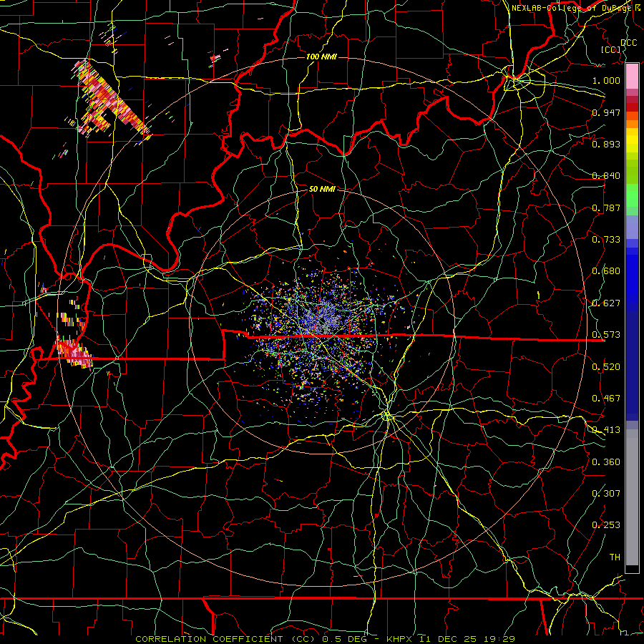The height and width of the screenshot is (644, 644).
Task: Click the 0.253 scale value
Action: coord(606,525)
